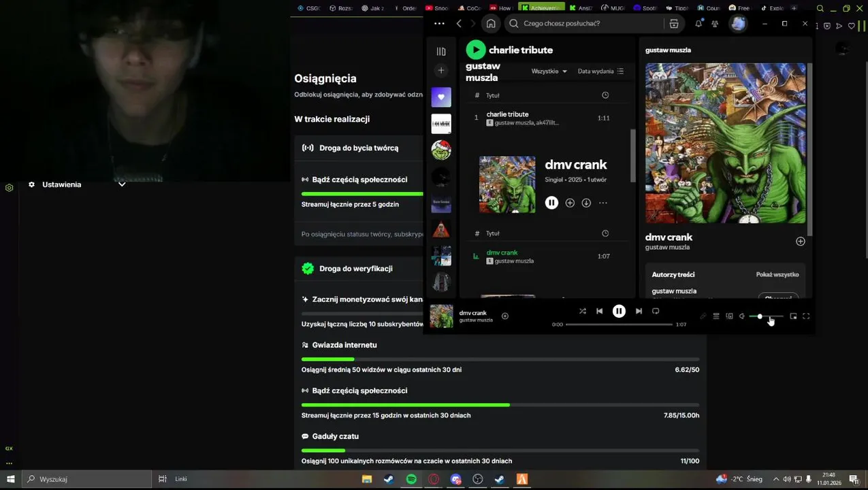Open 'Droga do bycia twórcą' section

click(359, 148)
